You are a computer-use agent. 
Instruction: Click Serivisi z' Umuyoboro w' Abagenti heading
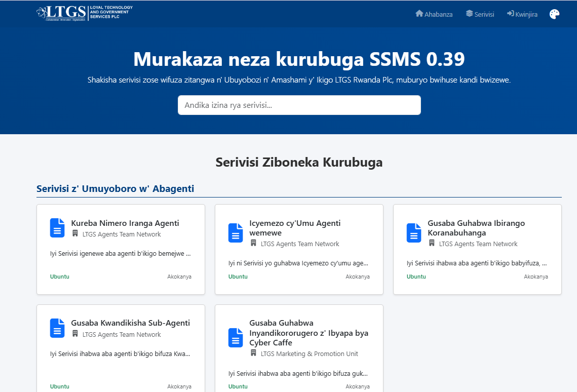pyautogui.click(x=115, y=189)
